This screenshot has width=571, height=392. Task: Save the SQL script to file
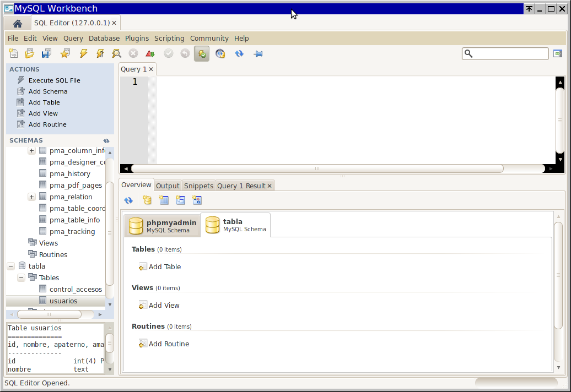[47, 53]
